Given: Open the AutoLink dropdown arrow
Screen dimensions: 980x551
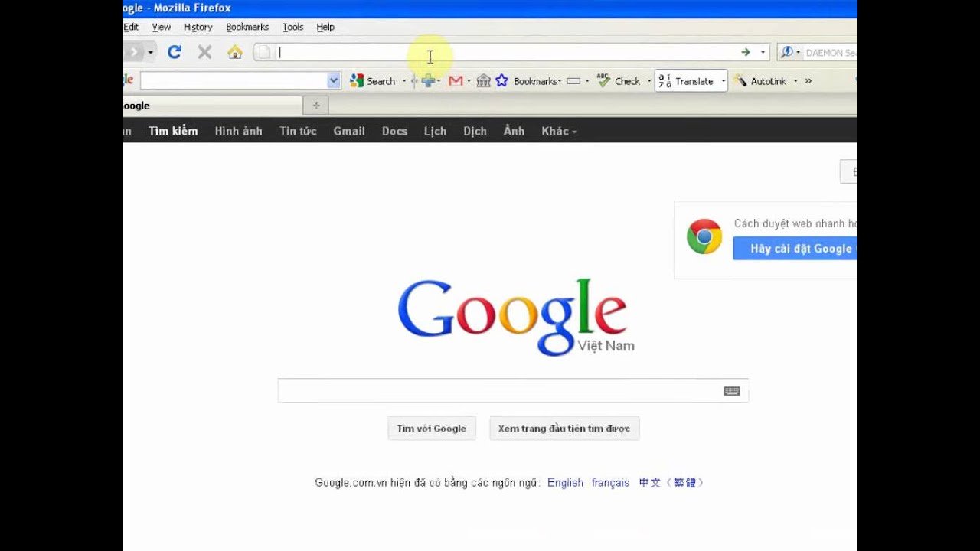Looking at the screenshot, I should (x=795, y=80).
